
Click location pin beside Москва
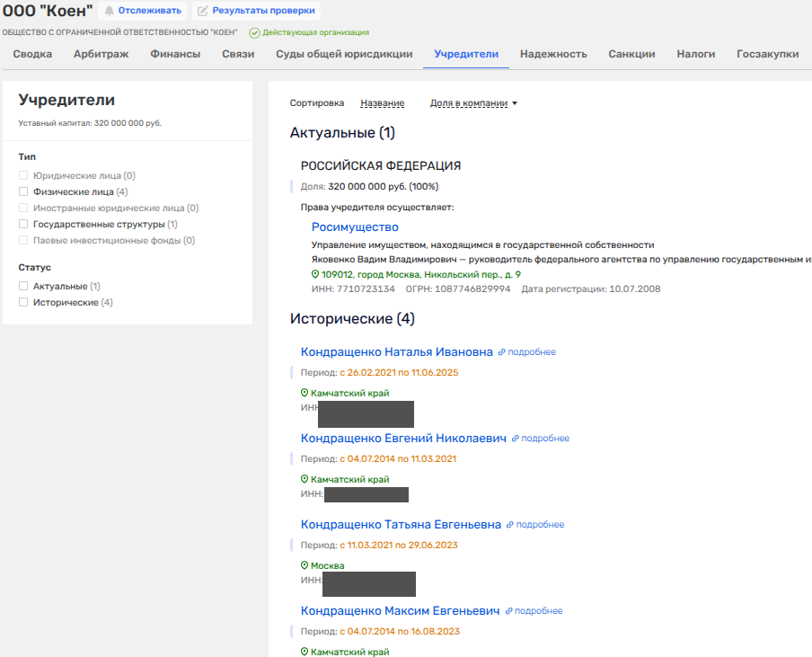click(304, 566)
